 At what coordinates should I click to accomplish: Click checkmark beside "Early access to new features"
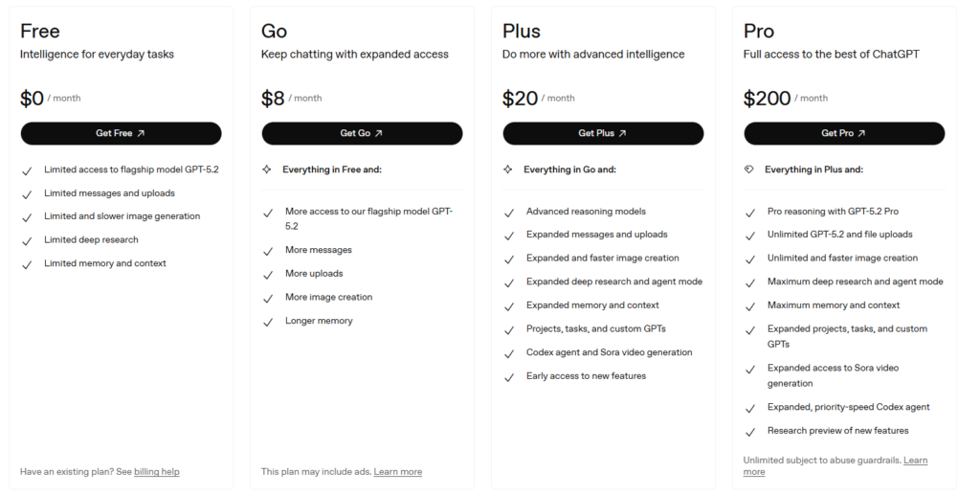509,376
